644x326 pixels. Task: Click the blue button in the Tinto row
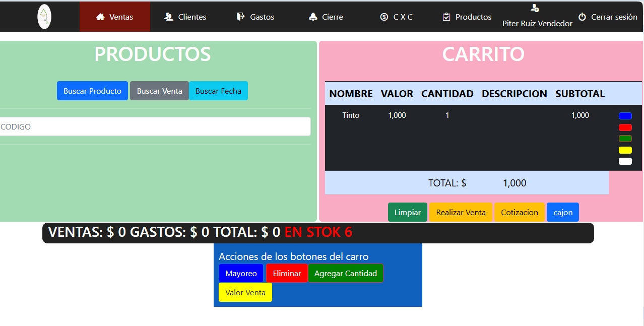pos(625,116)
